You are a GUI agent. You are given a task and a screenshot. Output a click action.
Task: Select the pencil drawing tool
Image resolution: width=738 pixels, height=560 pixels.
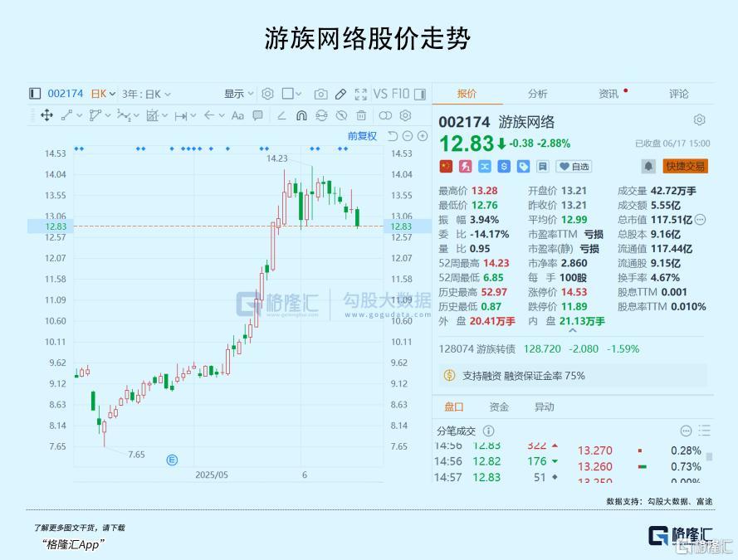(340, 94)
